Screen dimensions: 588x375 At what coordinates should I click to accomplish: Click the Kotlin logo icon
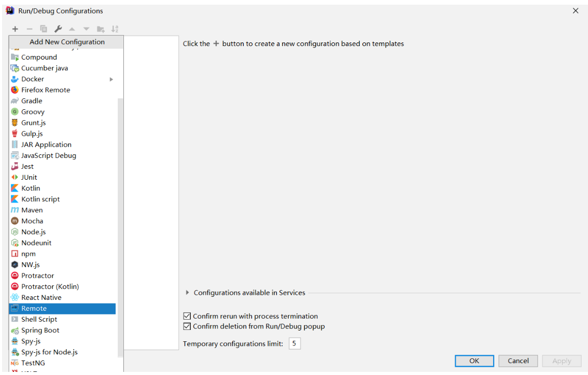pyautogui.click(x=15, y=188)
